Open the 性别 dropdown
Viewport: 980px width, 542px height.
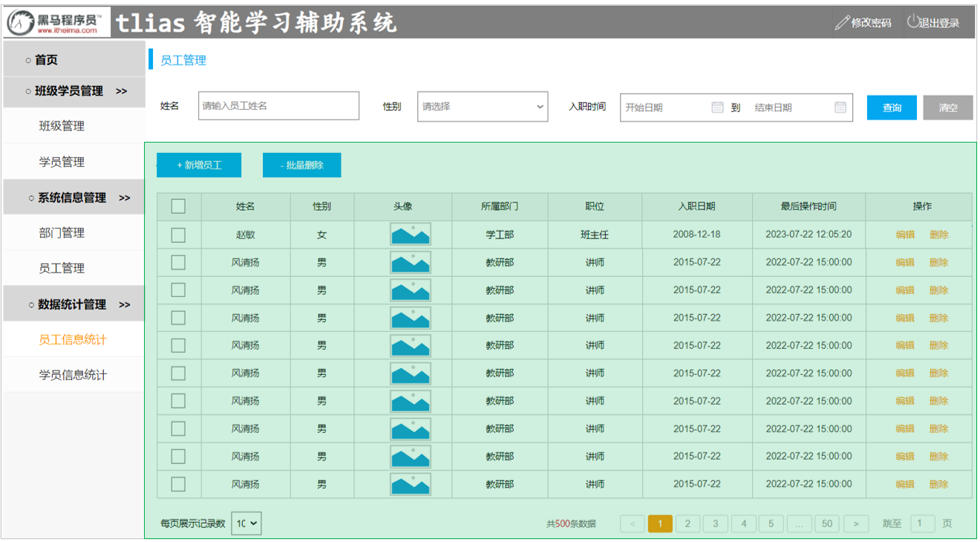pyautogui.click(x=483, y=107)
